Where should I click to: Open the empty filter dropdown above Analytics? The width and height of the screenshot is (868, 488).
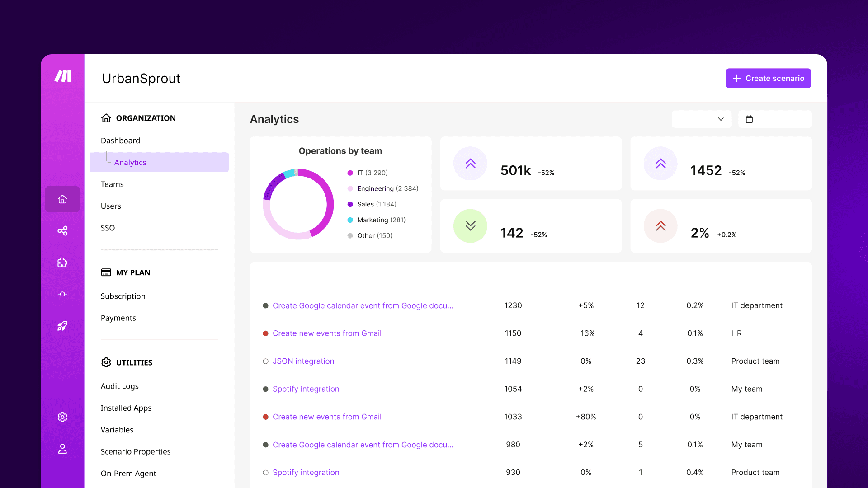pos(701,119)
